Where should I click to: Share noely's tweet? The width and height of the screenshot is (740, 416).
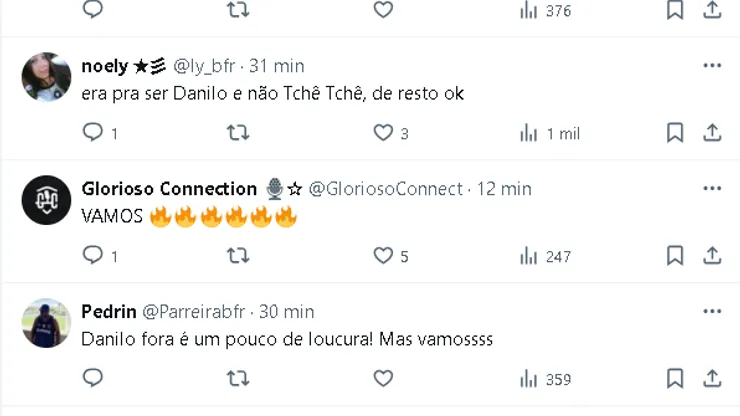click(x=712, y=133)
